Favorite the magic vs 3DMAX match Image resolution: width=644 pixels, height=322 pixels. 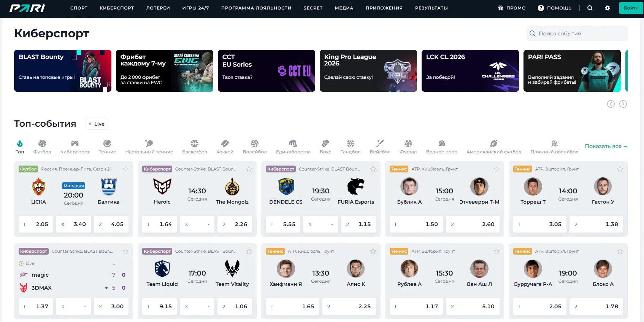(126, 251)
